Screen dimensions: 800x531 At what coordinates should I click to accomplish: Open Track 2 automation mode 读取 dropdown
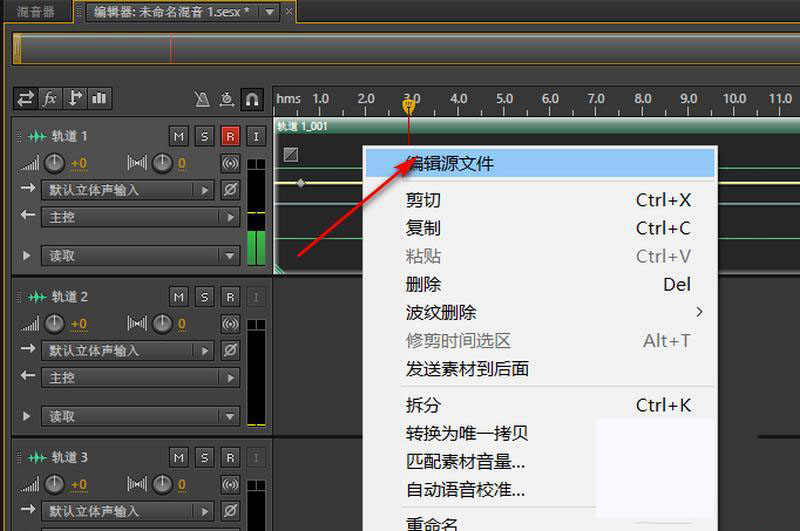[x=140, y=416]
